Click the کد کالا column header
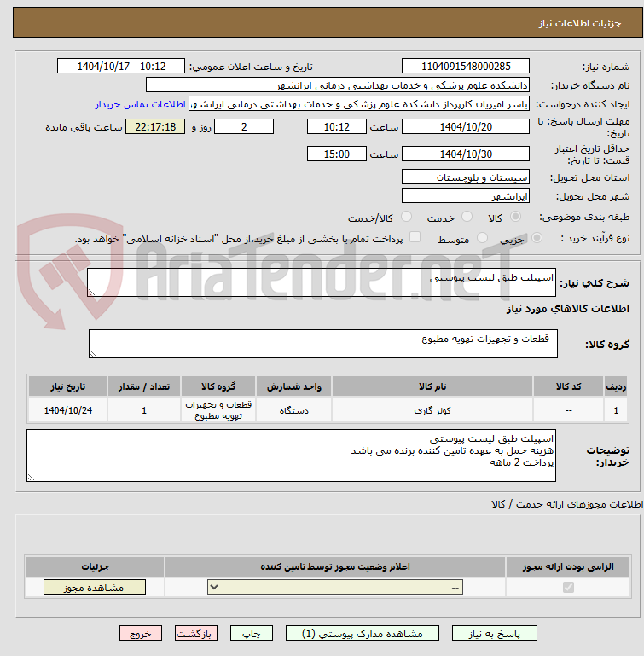644x656 pixels. 568,386
